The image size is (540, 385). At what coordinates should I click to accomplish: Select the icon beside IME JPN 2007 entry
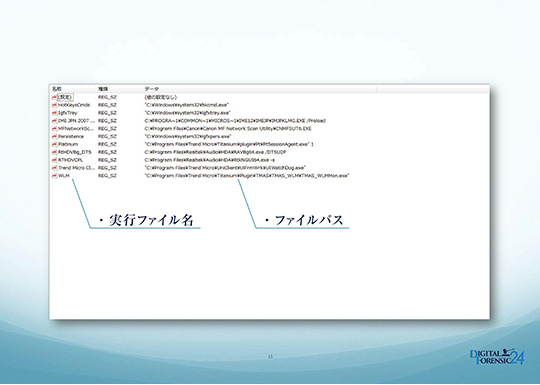point(54,121)
